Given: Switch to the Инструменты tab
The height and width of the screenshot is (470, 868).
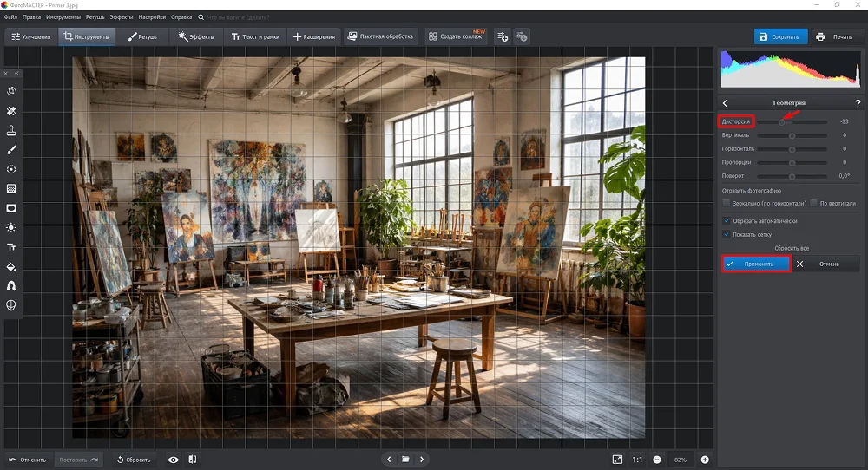Looking at the screenshot, I should (86, 36).
